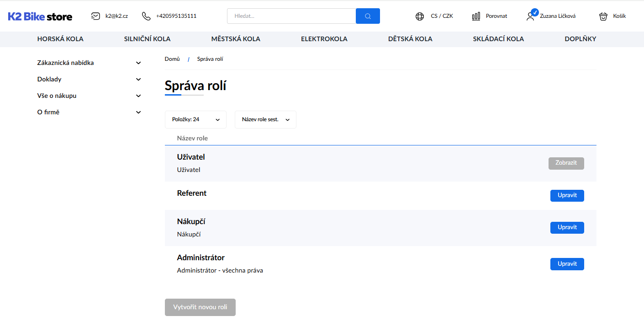Click the globe language icon
This screenshot has width=644, height=327.
click(420, 16)
